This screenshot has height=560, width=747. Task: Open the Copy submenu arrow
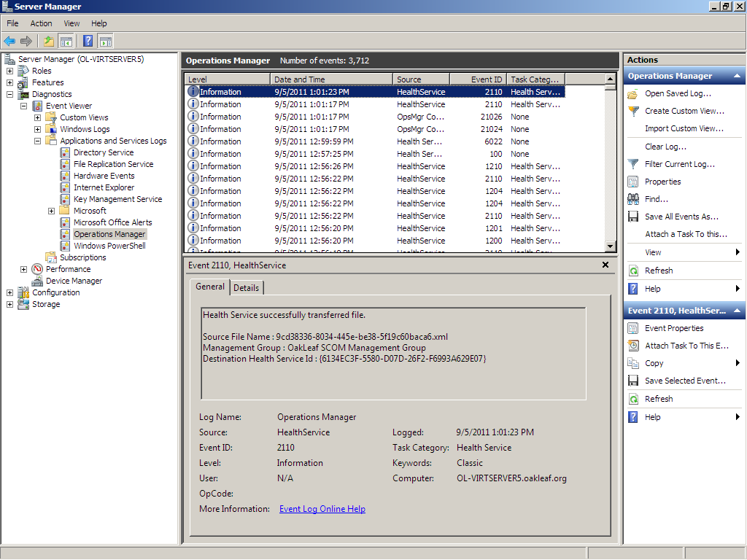point(738,363)
